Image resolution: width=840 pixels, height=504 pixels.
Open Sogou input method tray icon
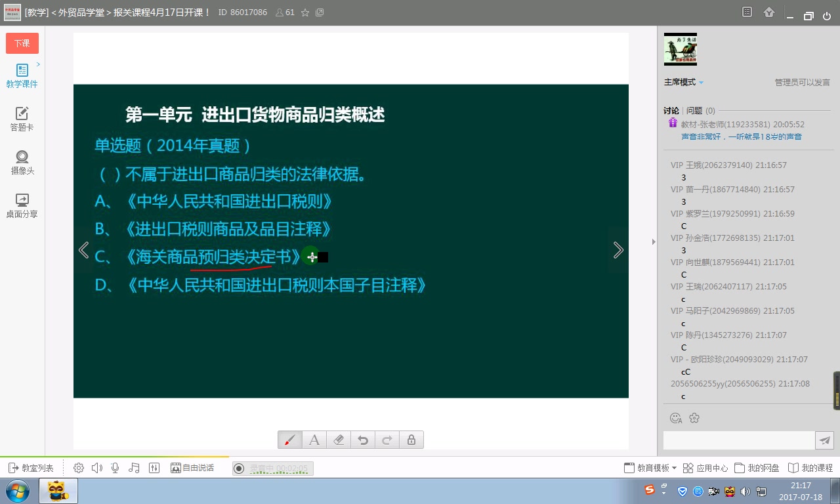click(x=650, y=491)
